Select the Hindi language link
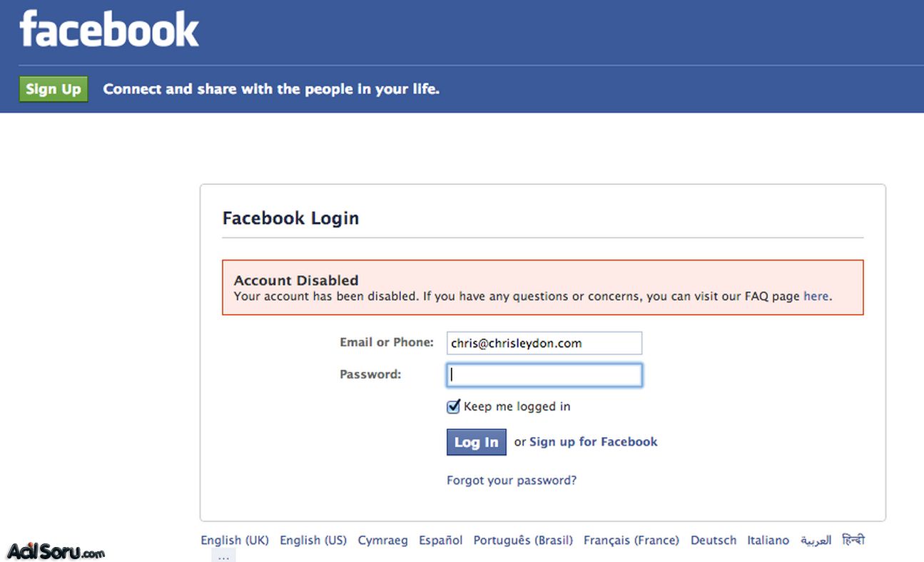 (853, 540)
